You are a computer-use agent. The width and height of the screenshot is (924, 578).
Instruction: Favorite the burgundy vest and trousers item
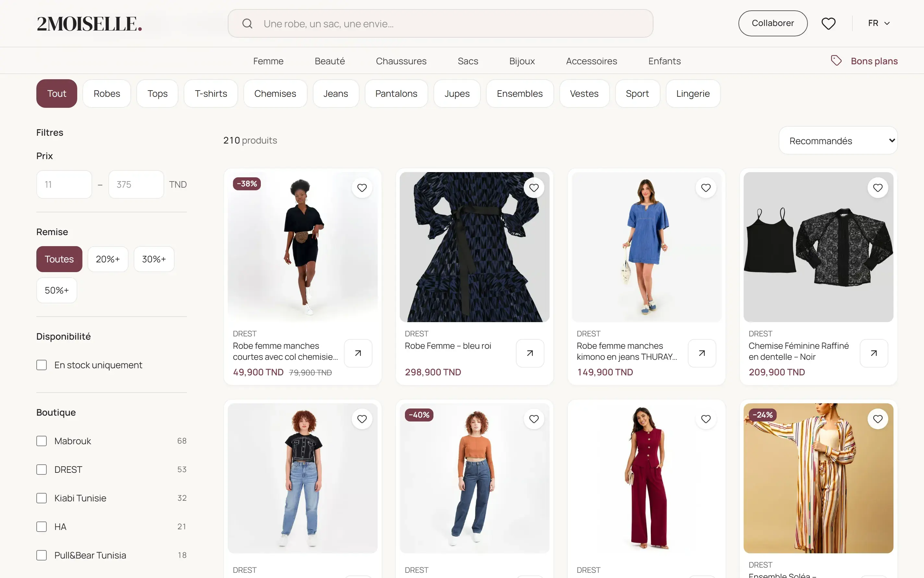(x=706, y=419)
